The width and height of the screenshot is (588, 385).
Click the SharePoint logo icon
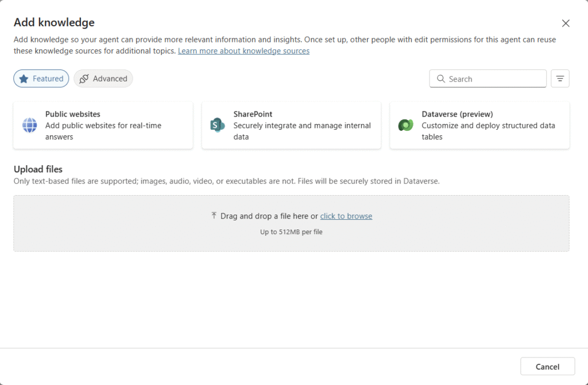218,125
